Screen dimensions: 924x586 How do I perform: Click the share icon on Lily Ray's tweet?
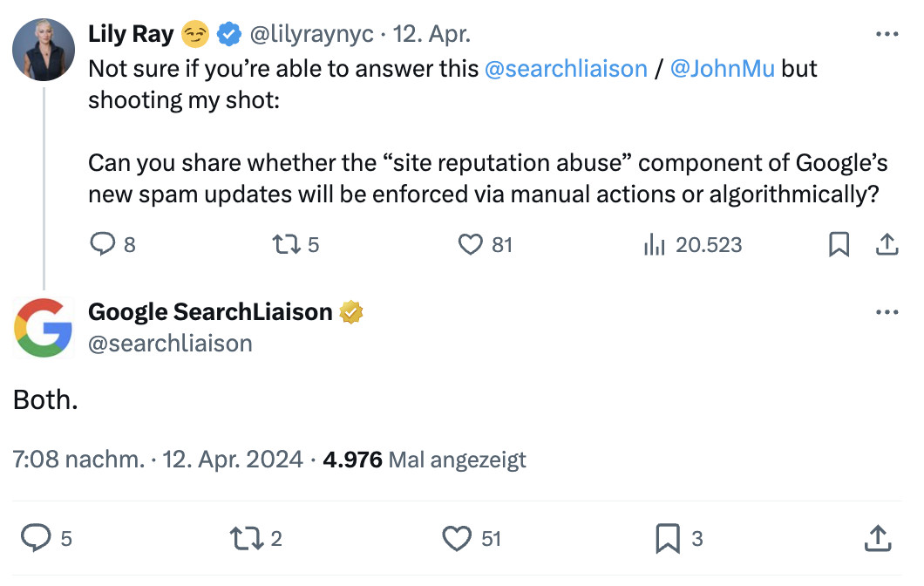click(x=887, y=244)
